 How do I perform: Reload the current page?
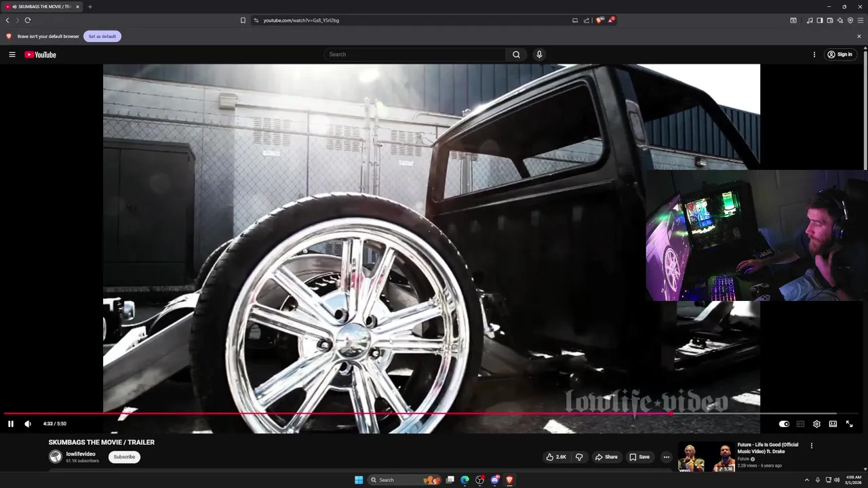(x=28, y=20)
